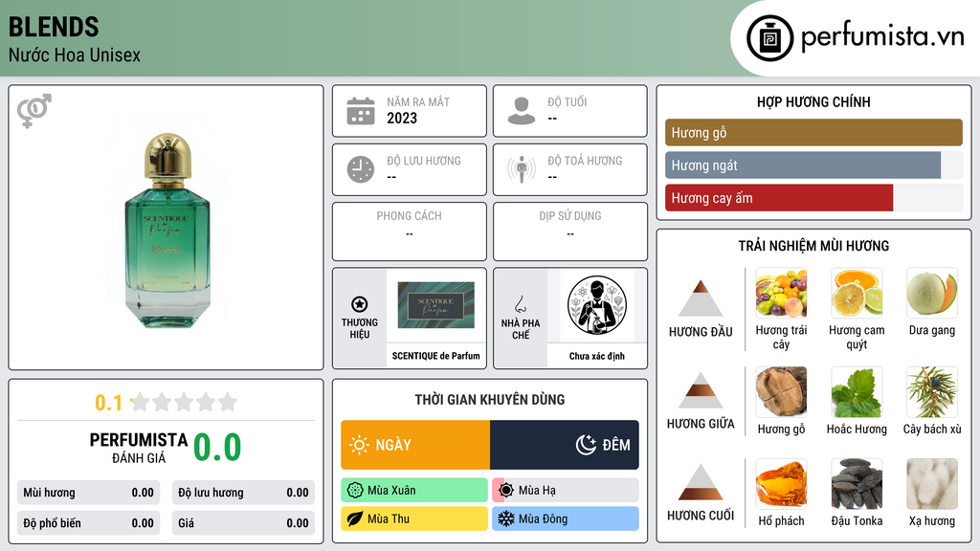980x551 pixels.
Task: Click the Mùi hương score row
Action: (x=88, y=493)
